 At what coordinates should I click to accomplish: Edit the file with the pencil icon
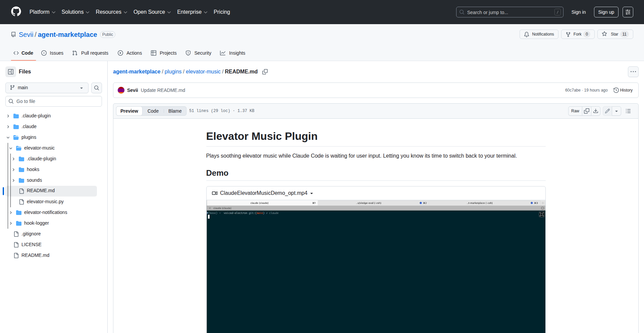click(x=607, y=111)
